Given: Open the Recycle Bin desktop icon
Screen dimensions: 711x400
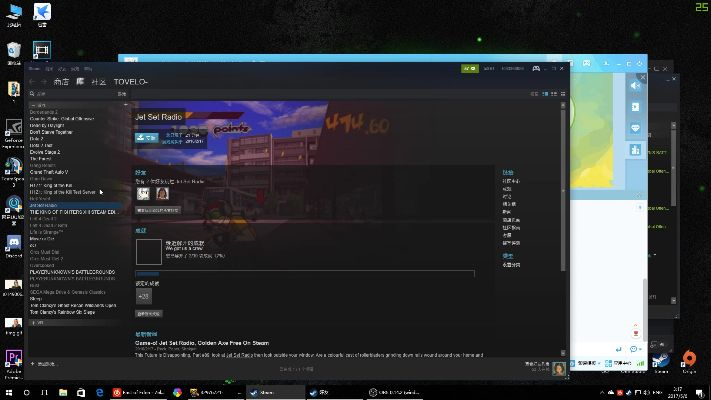Looking at the screenshot, I should 14,54.
